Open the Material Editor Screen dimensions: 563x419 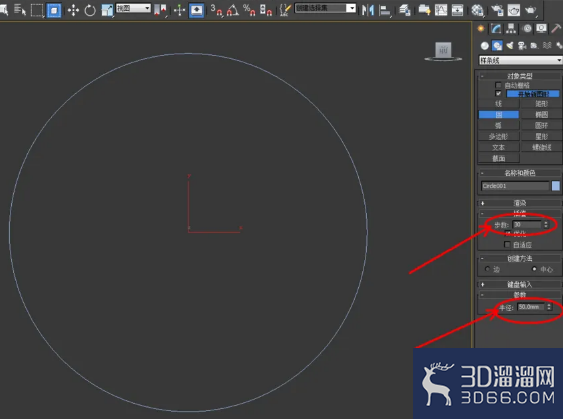[x=477, y=10]
